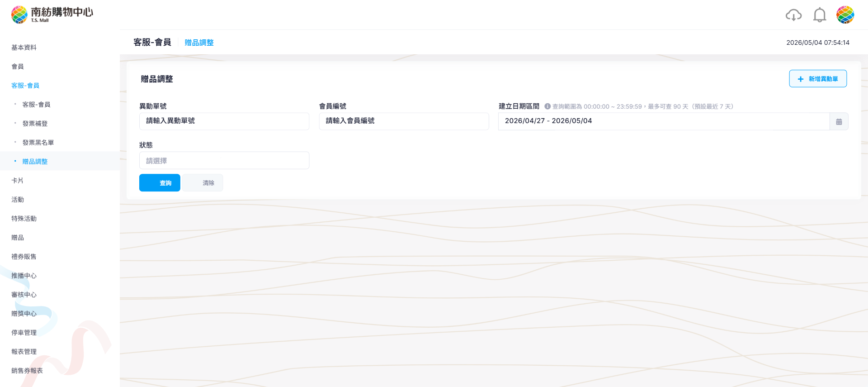Collapse 客服-會員 sidebar section
This screenshot has width=868, height=387.
click(x=25, y=86)
